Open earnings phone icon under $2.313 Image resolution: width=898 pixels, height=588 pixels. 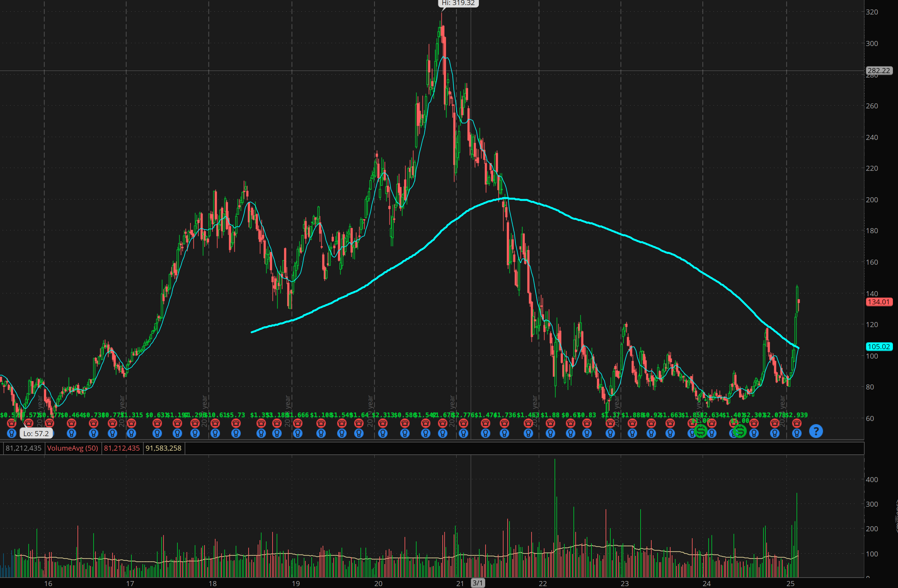tap(383, 424)
